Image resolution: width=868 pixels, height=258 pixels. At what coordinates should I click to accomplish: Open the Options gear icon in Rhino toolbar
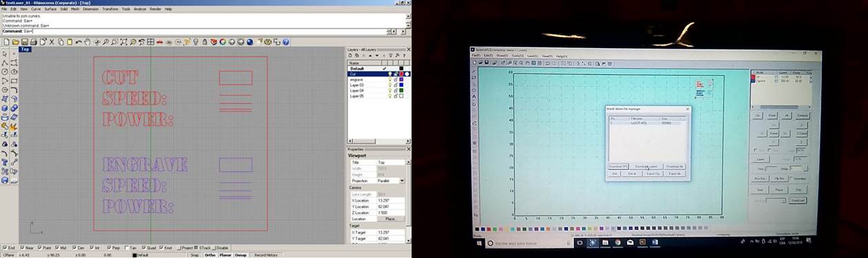268,41
